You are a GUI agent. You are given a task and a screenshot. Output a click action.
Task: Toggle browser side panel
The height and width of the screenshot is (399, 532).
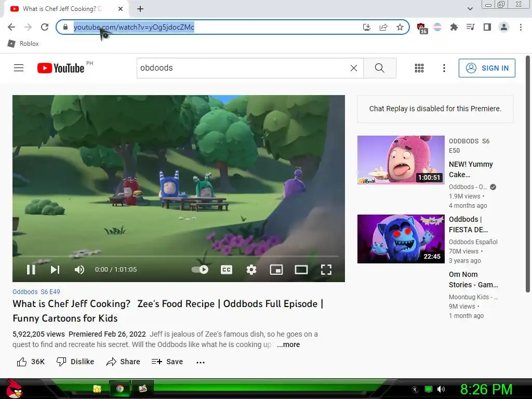(x=487, y=27)
